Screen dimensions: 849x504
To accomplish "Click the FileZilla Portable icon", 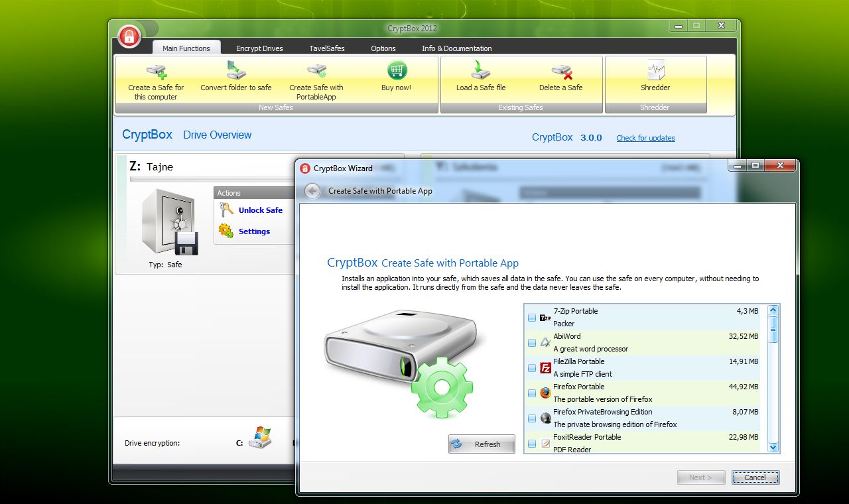I will 545,368.
